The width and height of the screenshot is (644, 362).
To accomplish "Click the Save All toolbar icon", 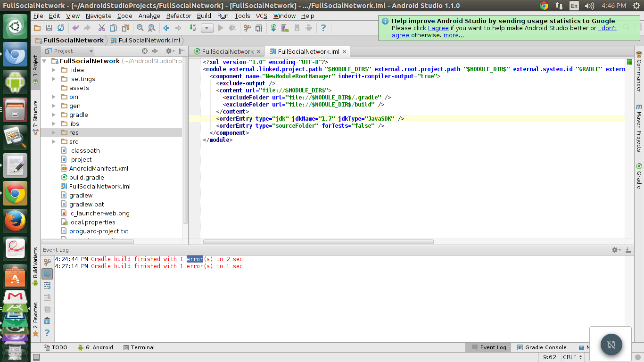I will 49,28.
